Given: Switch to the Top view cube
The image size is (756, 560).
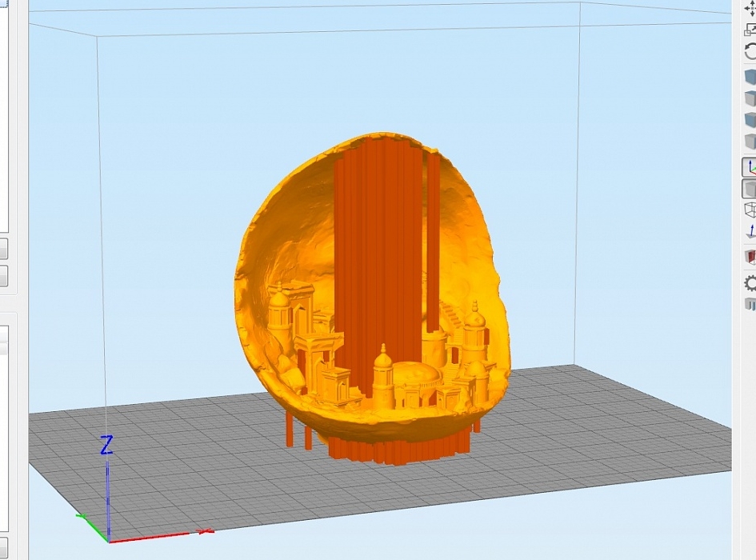Looking at the screenshot, I should 750,98.
